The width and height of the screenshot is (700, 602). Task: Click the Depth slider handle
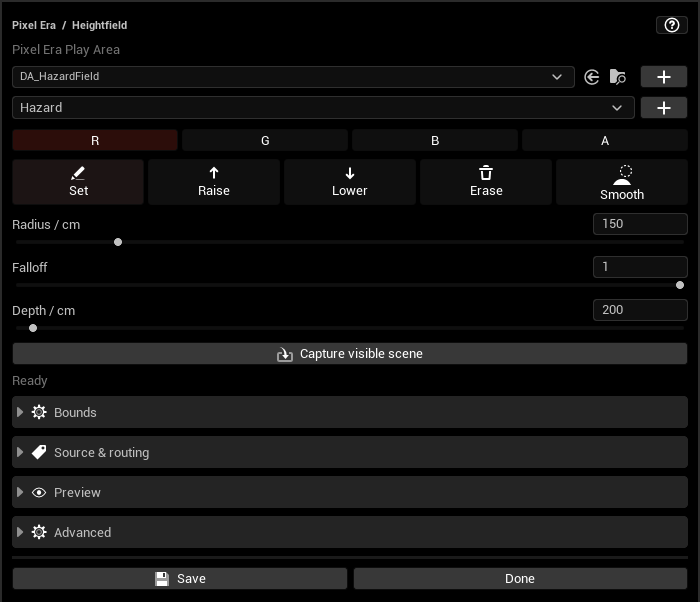pos(33,328)
